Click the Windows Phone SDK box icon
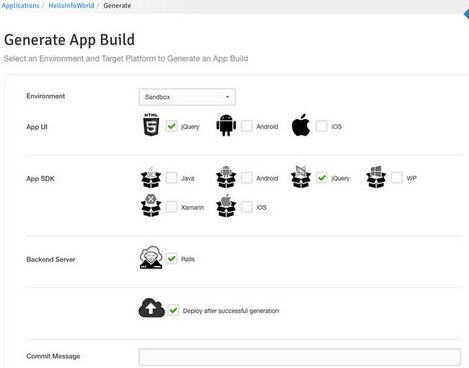 (376, 177)
